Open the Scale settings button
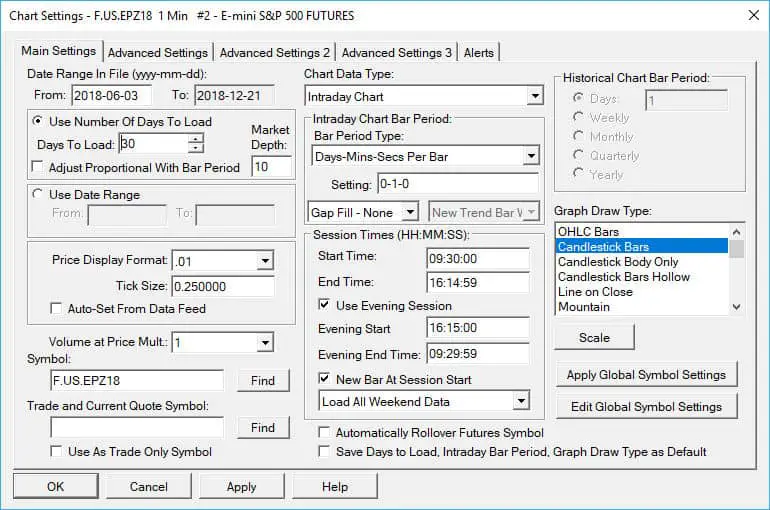Image resolution: width=770 pixels, height=510 pixels. coord(594,337)
